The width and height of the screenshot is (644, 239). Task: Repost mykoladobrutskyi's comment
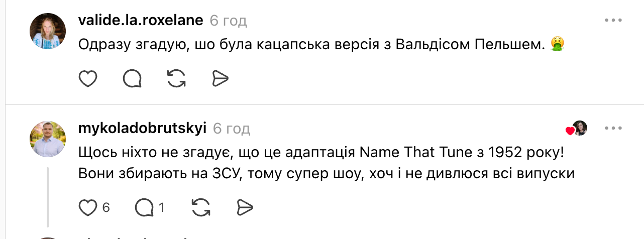201,207
